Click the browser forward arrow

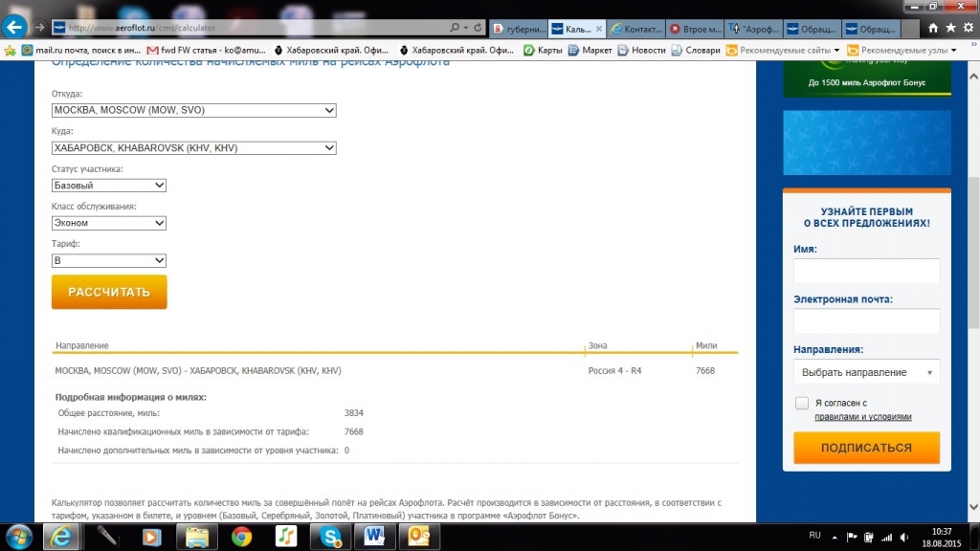pyautogui.click(x=39, y=28)
